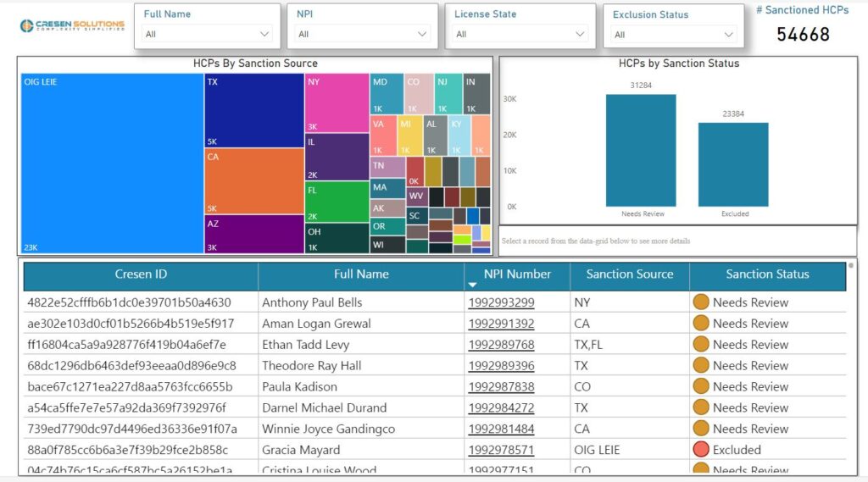Click the sort arrow on NPI Number column
Image resolution: width=868 pixels, height=482 pixels.
472,285
